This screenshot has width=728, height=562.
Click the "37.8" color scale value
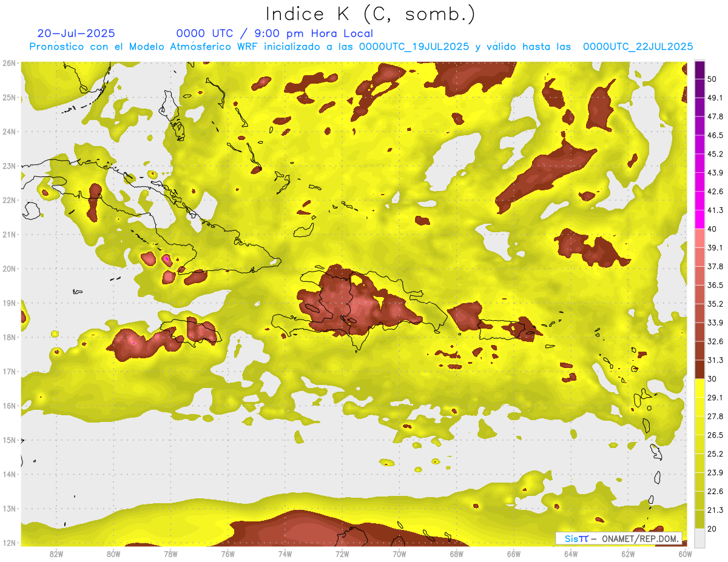coord(715,266)
